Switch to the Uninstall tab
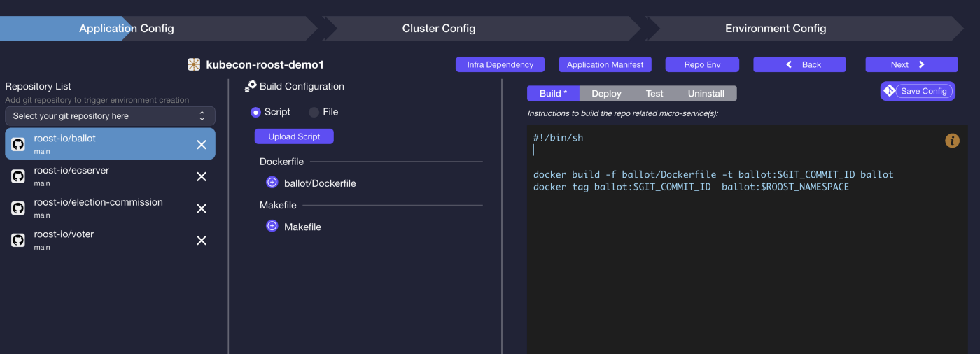 (x=706, y=93)
